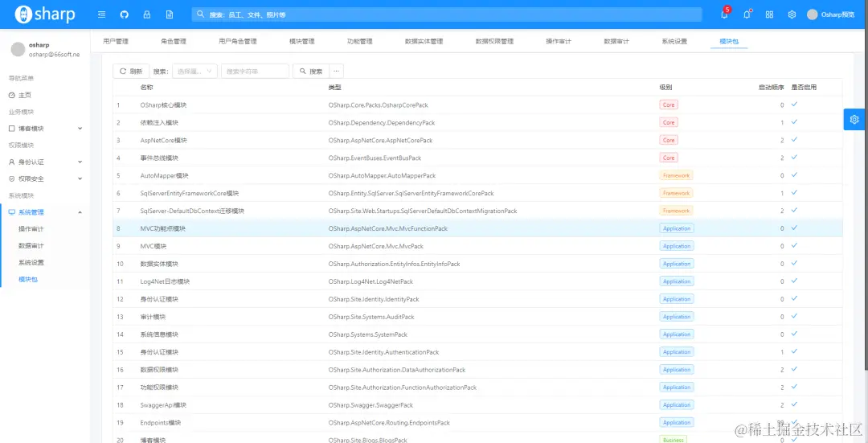Switch to the 模块管理 tab
This screenshot has height=443, width=868.
click(301, 42)
